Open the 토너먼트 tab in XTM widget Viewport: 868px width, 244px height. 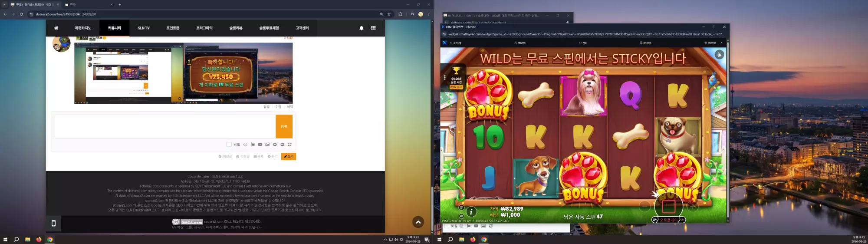(x=645, y=43)
